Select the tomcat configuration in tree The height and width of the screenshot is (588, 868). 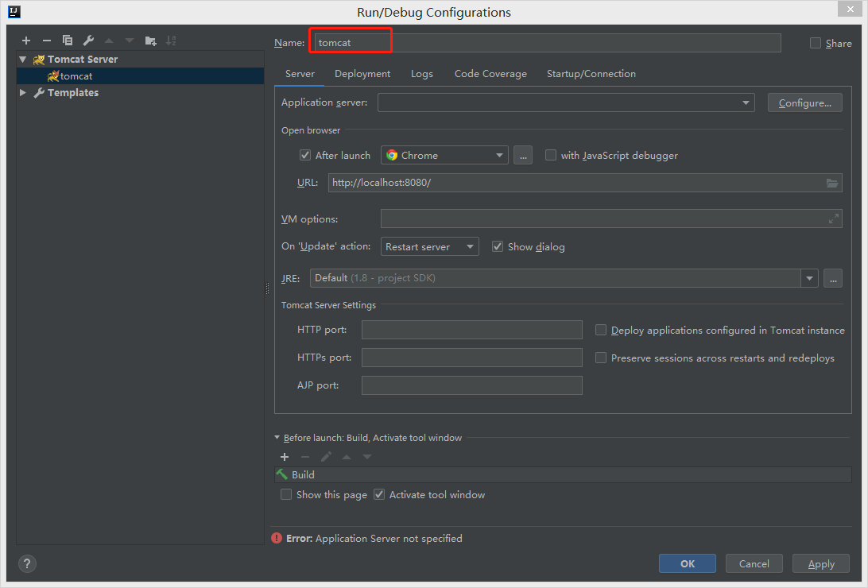click(141, 75)
